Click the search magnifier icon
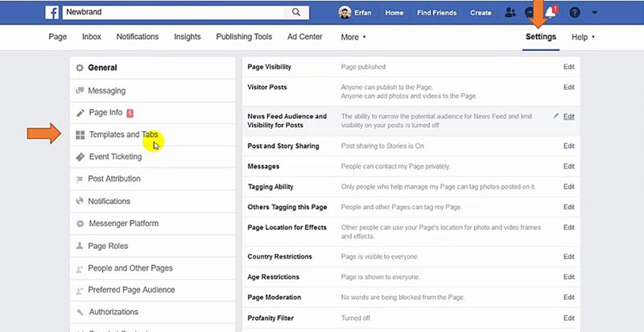 [x=297, y=13]
